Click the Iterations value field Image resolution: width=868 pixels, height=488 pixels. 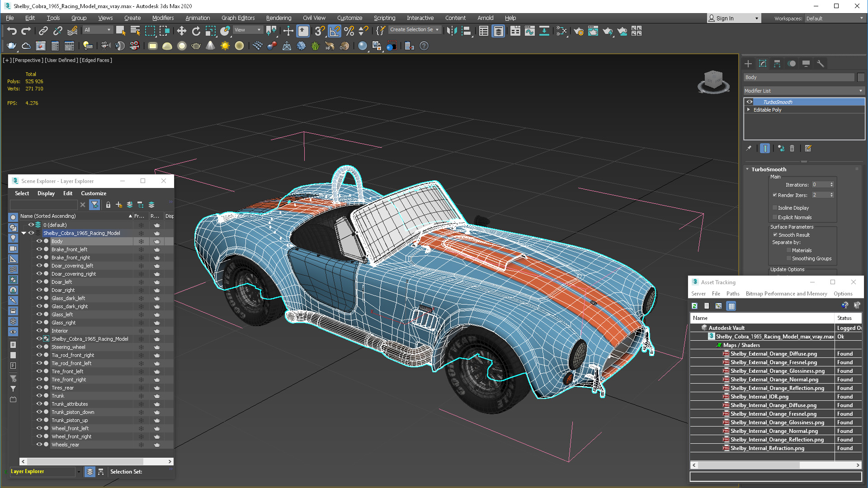pyautogui.click(x=820, y=185)
